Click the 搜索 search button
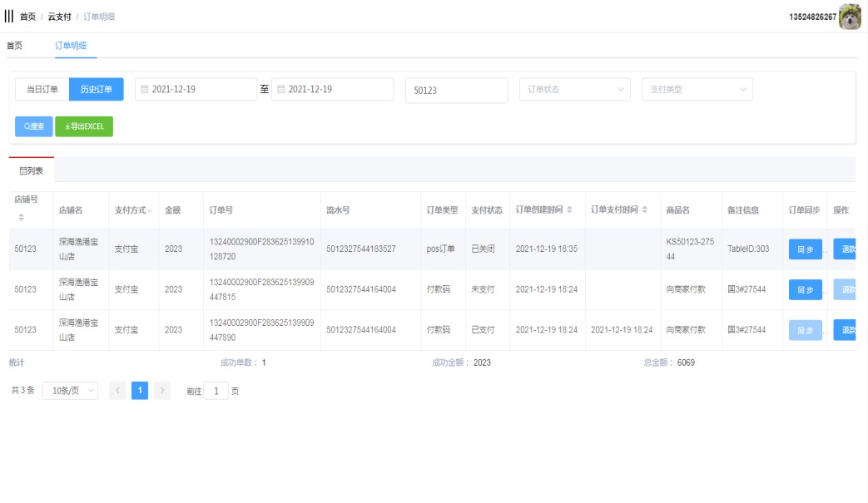This screenshot has width=868, height=503. click(x=33, y=126)
